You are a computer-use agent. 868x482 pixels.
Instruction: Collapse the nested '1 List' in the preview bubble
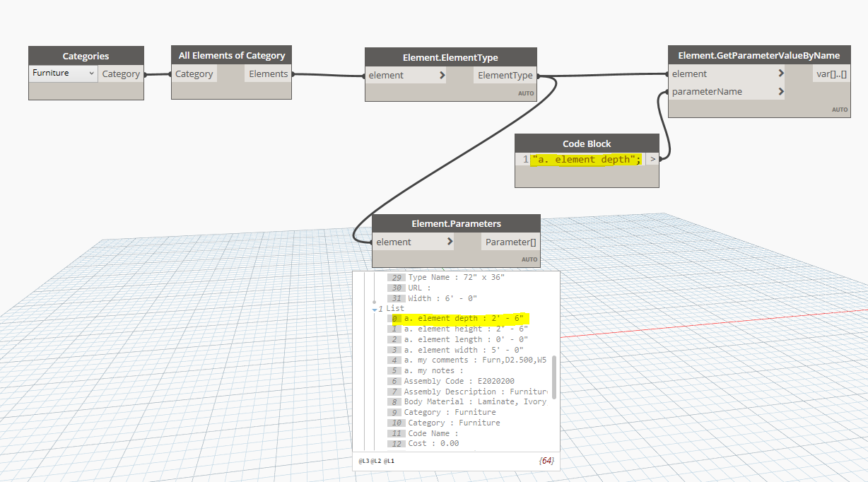click(x=375, y=308)
